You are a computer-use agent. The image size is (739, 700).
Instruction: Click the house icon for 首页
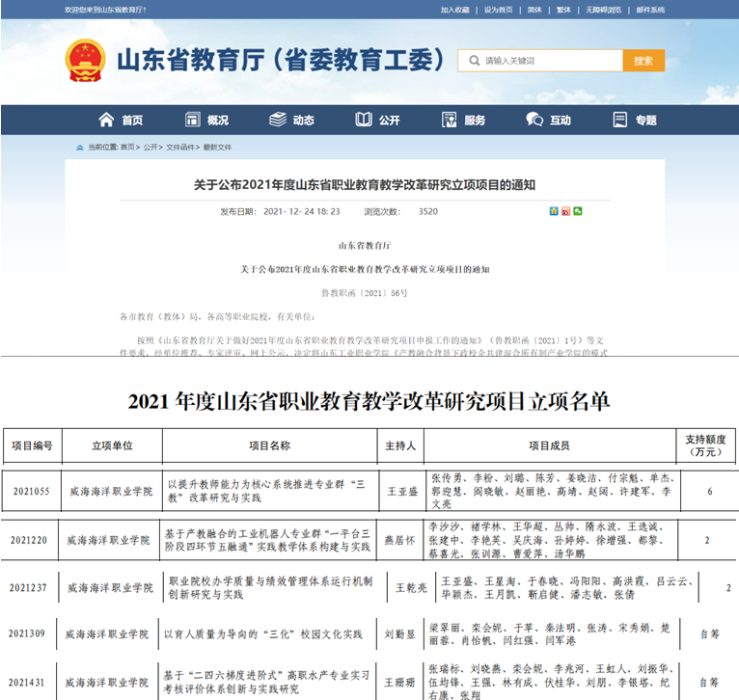(107, 121)
